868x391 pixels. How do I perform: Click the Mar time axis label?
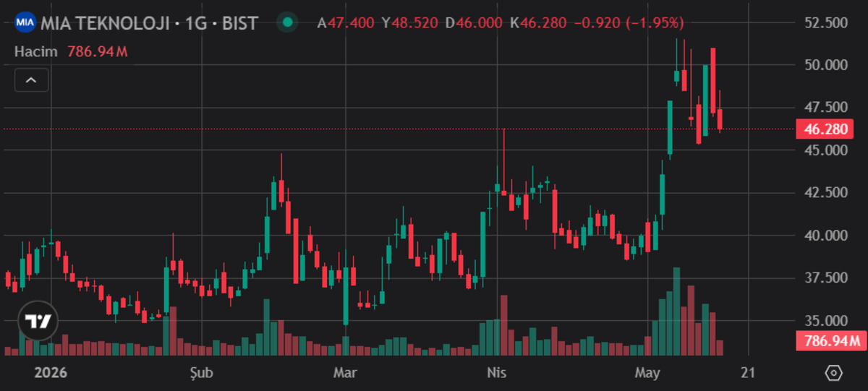345,373
